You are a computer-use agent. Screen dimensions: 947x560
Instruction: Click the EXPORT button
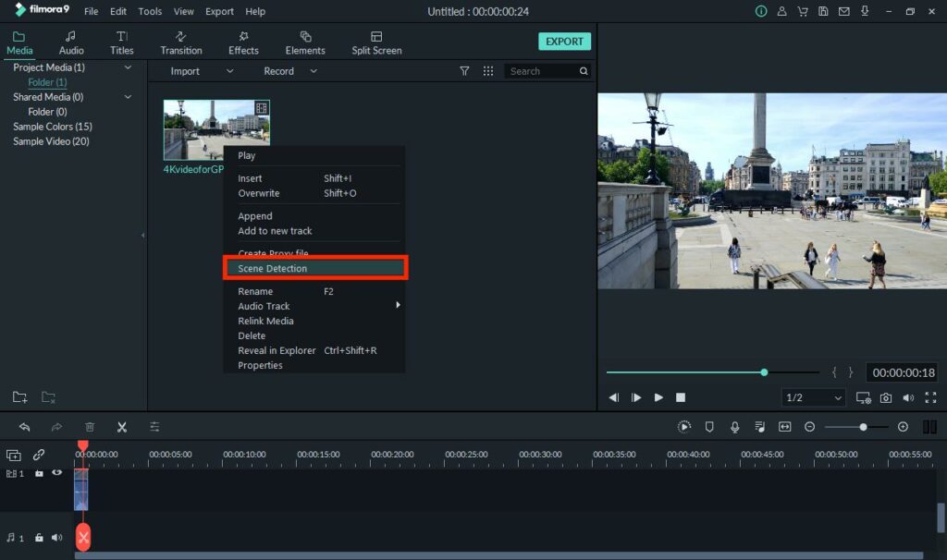click(x=564, y=42)
